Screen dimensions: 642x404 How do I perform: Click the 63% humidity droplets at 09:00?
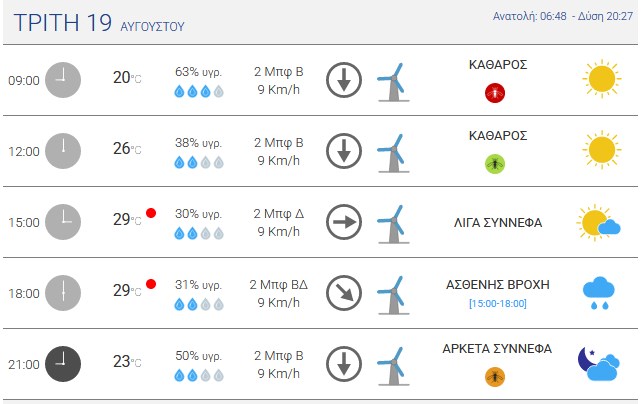199,91
